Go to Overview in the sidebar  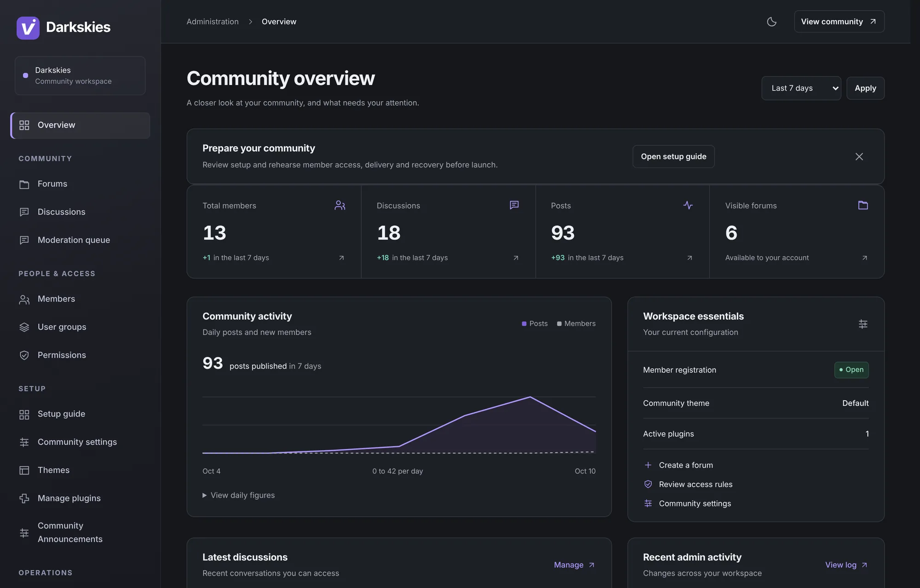tap(80, 125)
